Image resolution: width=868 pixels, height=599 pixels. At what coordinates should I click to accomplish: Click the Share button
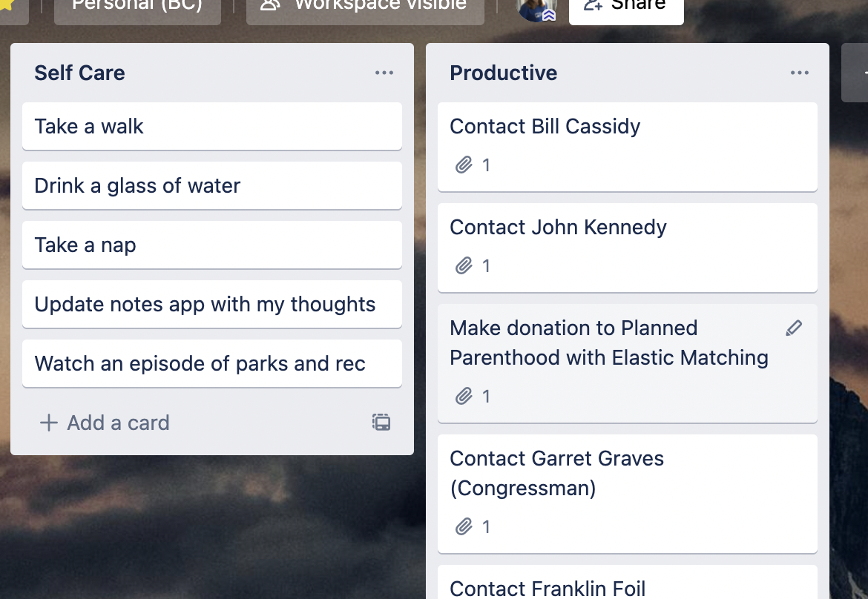(x=626, y=9)
